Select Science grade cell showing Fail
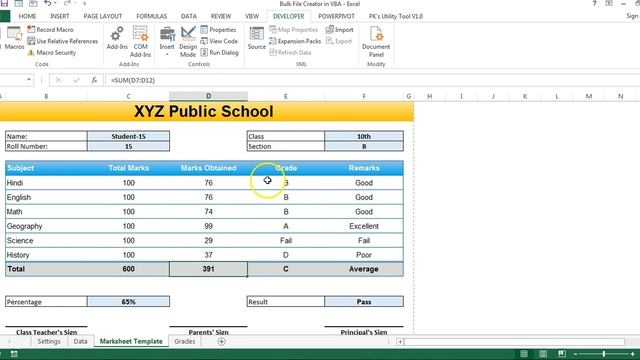The height and width of the screenshot is (360, 640). pos(286,240)
